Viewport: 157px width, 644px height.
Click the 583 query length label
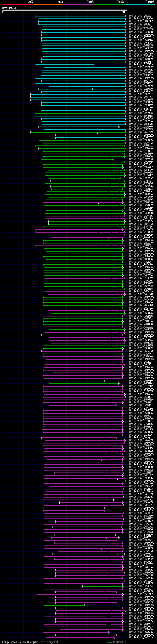click(x=124, y=12)
